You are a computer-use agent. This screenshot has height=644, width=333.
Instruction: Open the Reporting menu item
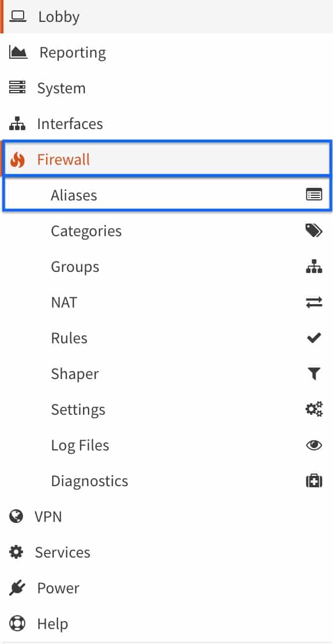click(166, 52)
